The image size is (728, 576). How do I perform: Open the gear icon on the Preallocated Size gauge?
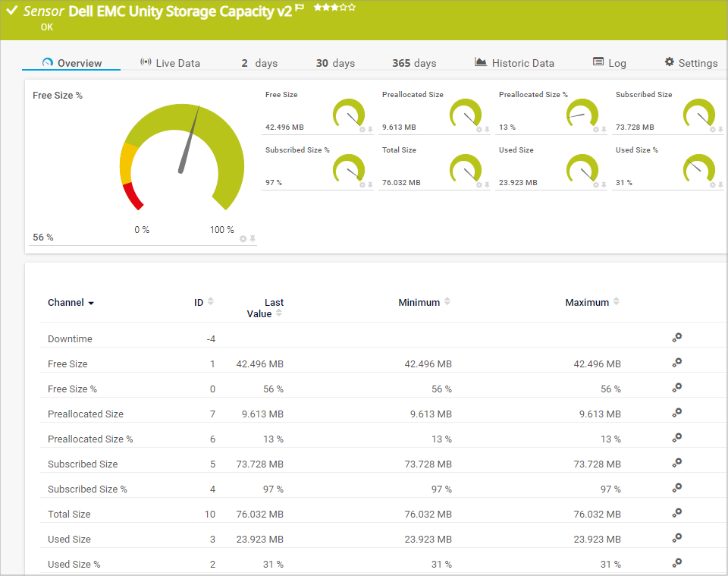[x=479, y=130]
